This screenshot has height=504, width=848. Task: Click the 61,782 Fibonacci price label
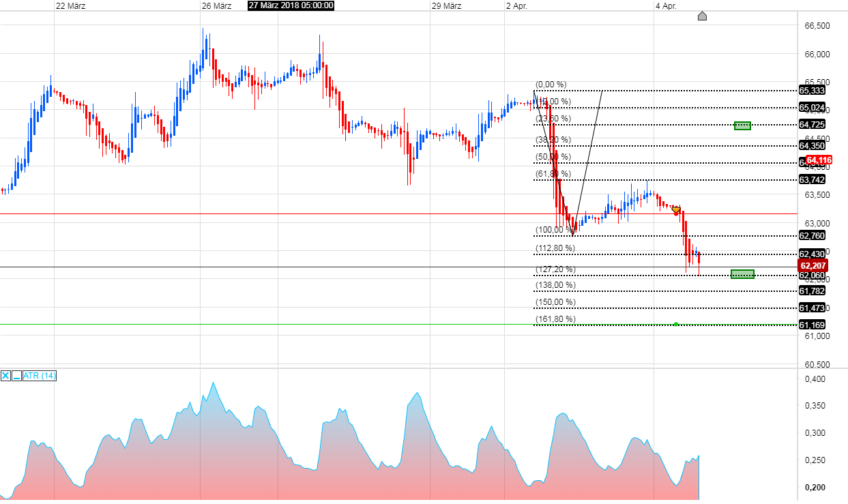pos(812,291)
